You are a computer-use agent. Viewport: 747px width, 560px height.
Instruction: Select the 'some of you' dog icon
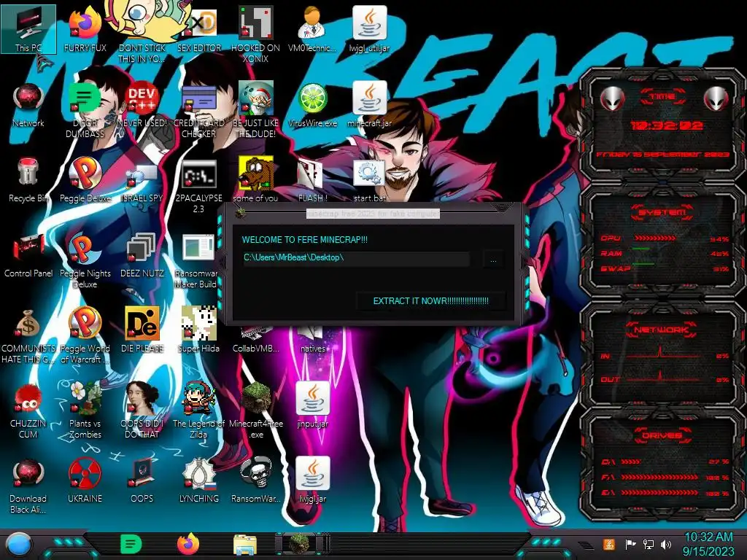click(256, 180)
